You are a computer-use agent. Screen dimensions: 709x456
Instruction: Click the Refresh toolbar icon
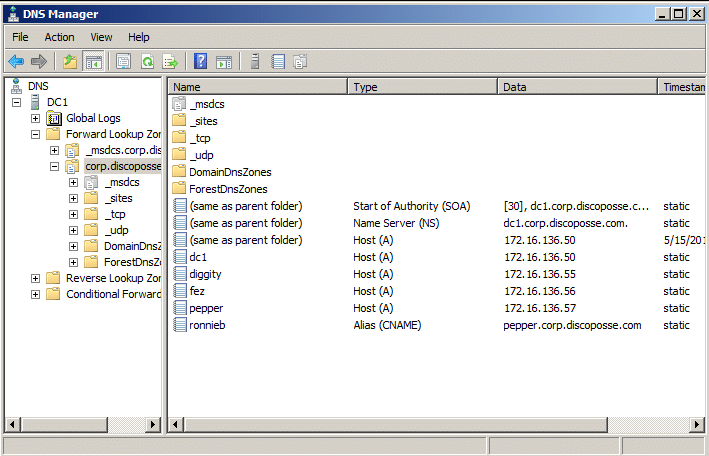click(147, 62)
